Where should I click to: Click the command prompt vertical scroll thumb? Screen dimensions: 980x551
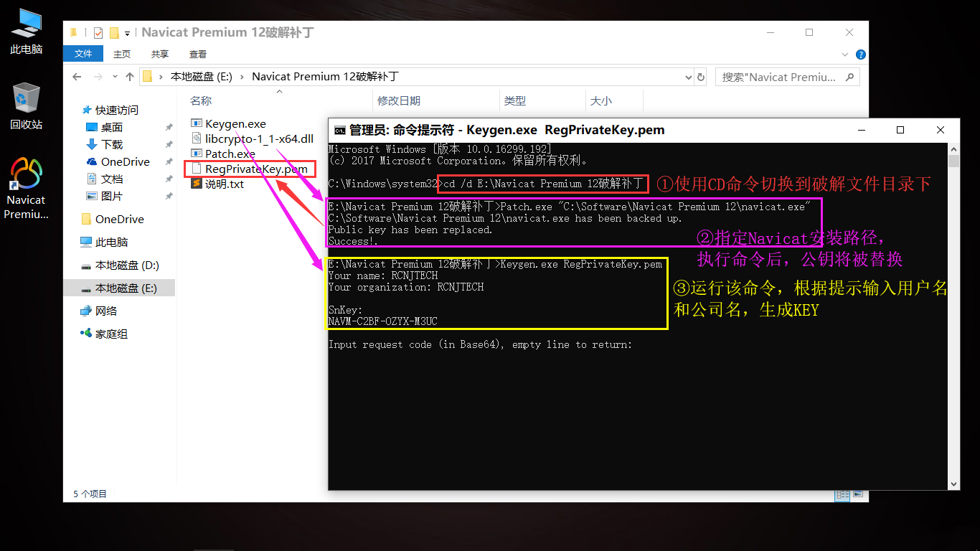tap(953, 161)
